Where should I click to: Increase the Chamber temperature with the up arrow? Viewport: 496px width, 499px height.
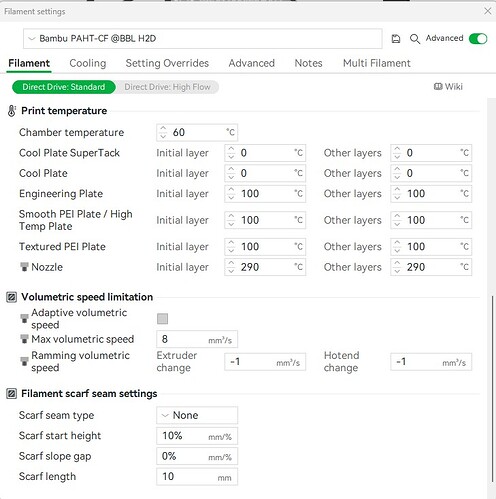click(x=163, y=128)
